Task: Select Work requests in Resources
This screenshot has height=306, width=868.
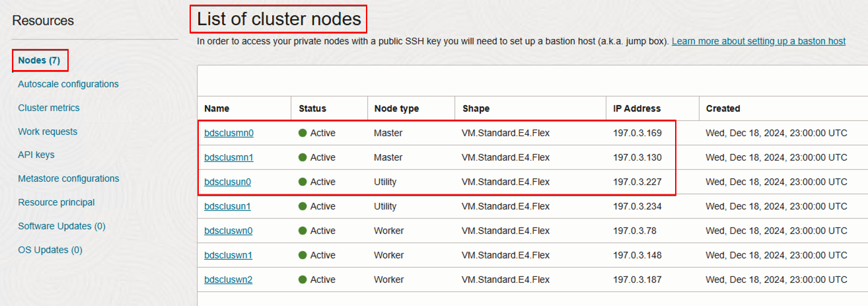Action: coord(48,132)
